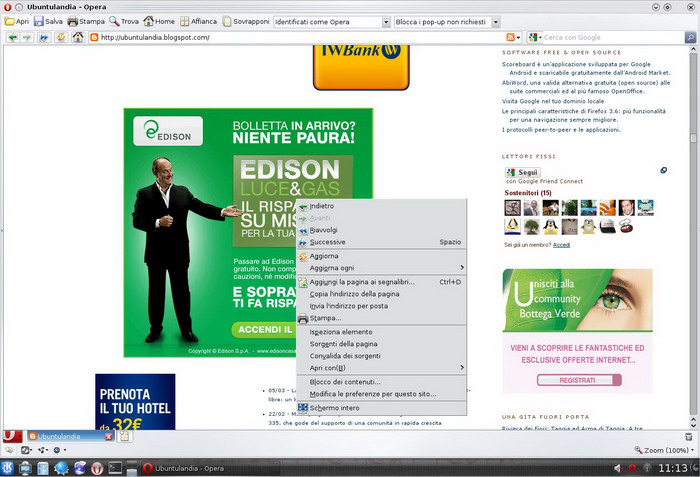Viewport: 700px width, 477px height.
Task: Select 'Indietro' in the context menu
Action: pyautogui.click(x=322, y=206)
